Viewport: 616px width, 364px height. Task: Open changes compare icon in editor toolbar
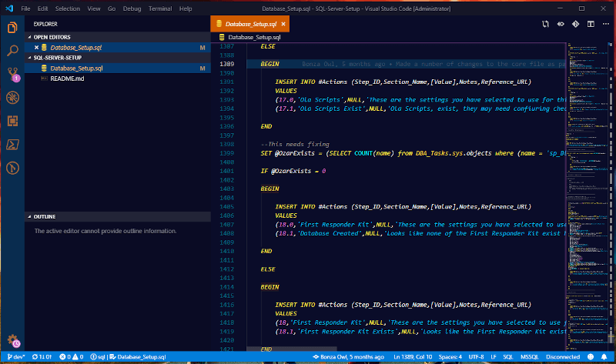545,24
